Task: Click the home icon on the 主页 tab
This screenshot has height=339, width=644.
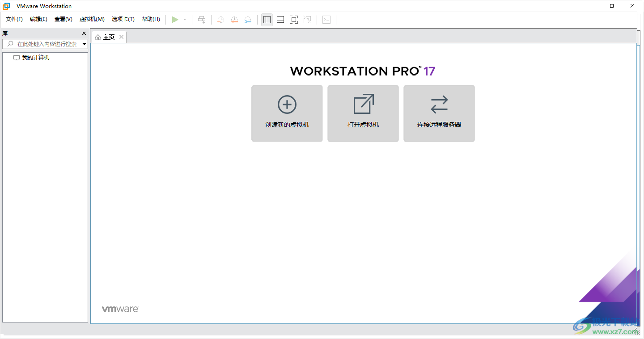Action: point(98,37)
